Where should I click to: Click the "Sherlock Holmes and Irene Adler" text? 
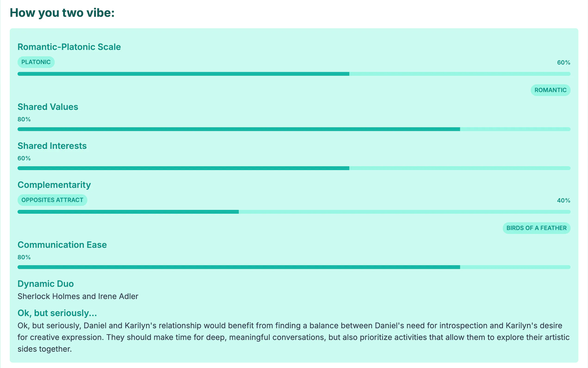point(78,296)
